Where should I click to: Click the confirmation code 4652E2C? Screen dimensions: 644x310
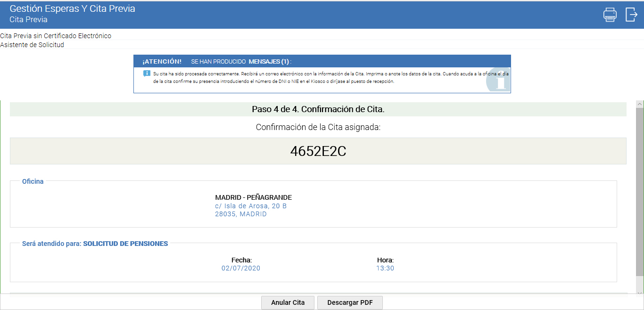coord(318,151)
